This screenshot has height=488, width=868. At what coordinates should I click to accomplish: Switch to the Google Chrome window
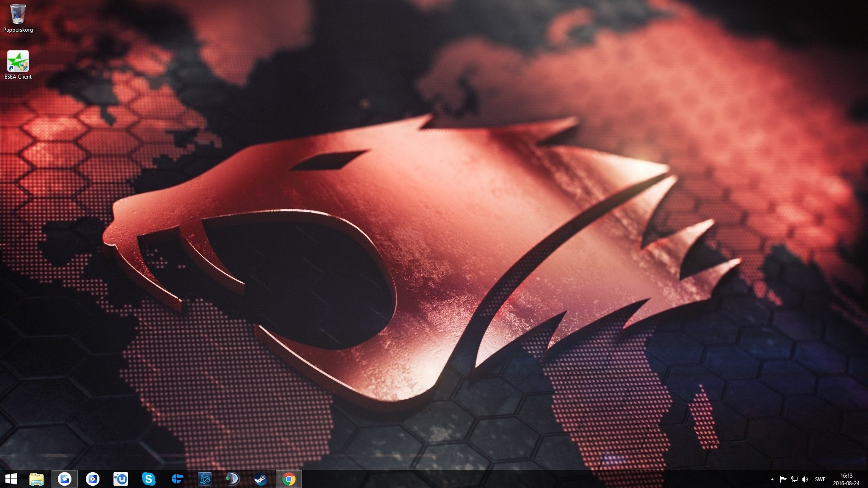[x=289, y=479]
